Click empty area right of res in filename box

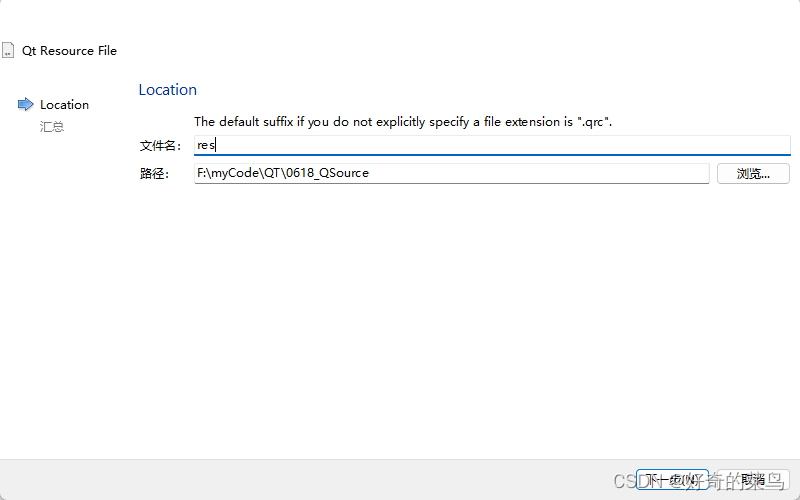click(x=503, y=145)
